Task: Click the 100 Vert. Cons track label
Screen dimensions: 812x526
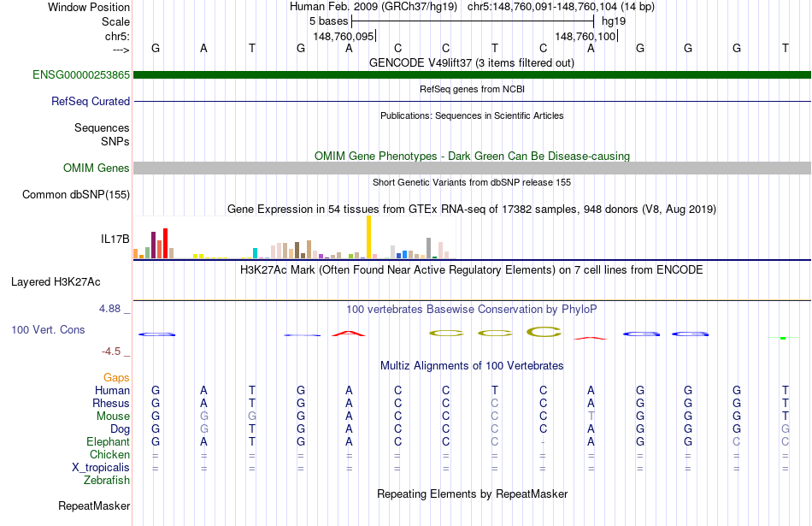Action: tap(48, 329)
